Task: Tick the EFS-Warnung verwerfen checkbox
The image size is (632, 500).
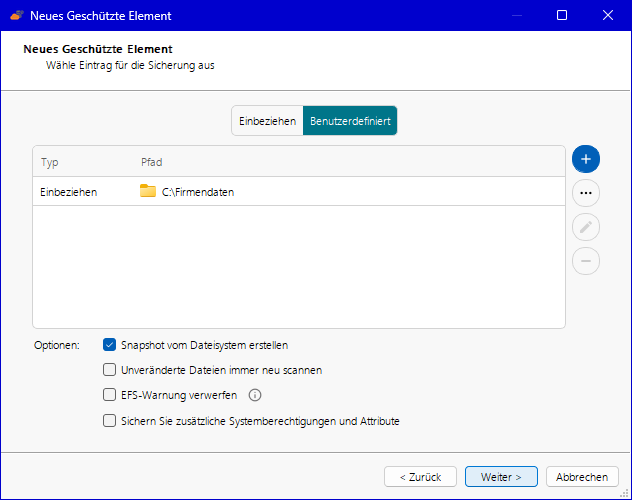Action: [x=109, y=395]
